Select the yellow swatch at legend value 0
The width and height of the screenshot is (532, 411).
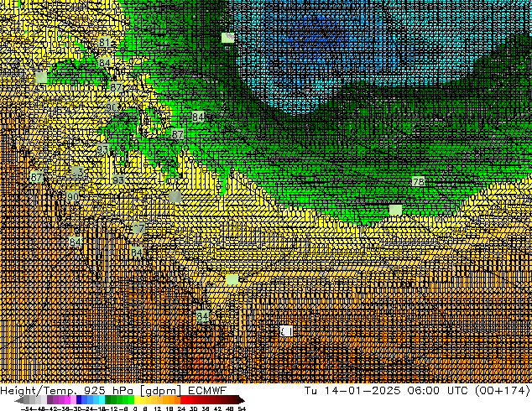point(137,400)
